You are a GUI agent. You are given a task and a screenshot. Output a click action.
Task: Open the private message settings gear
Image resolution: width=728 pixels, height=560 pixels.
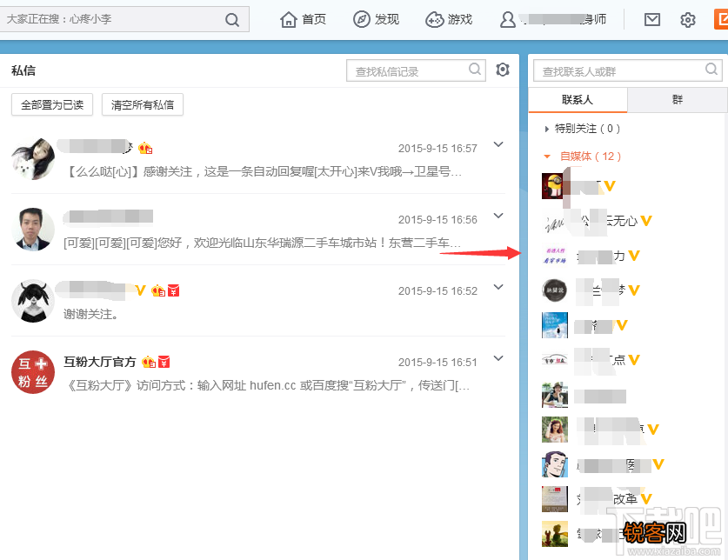tap(503, 70)
